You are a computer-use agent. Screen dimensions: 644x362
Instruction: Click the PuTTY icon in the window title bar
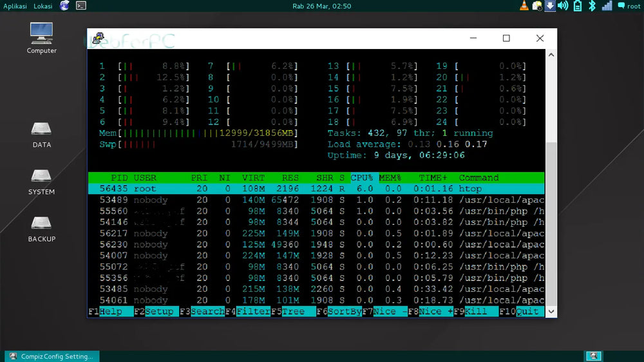point(98,38)
